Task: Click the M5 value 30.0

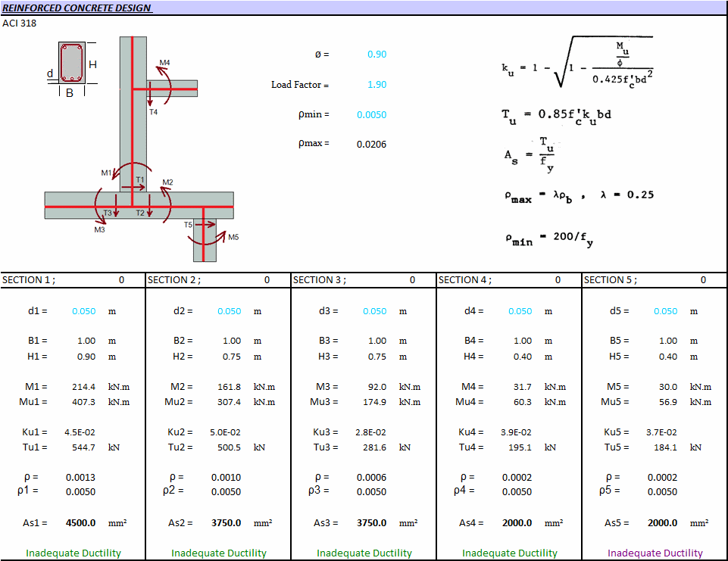Action: coord(668,387)
